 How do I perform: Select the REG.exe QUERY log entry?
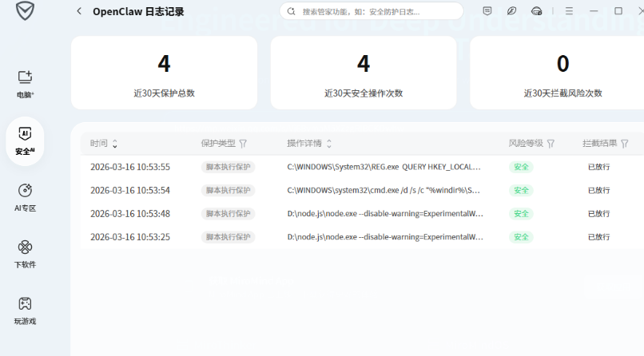[384, 167]
